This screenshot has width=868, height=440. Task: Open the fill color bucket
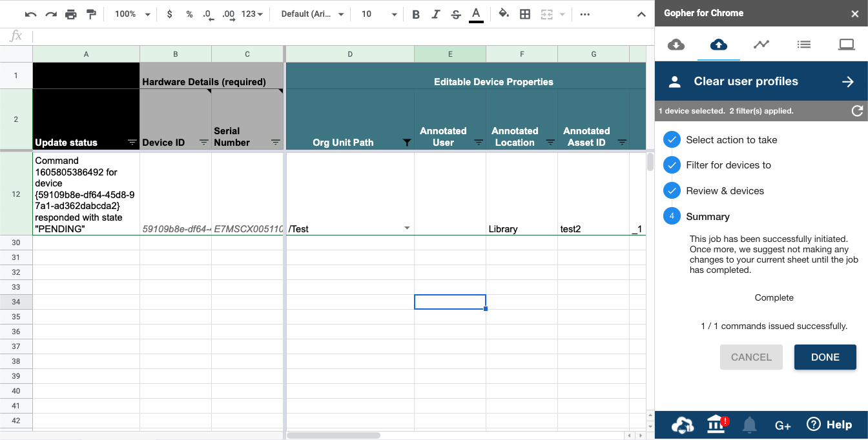tap(504, 14)
